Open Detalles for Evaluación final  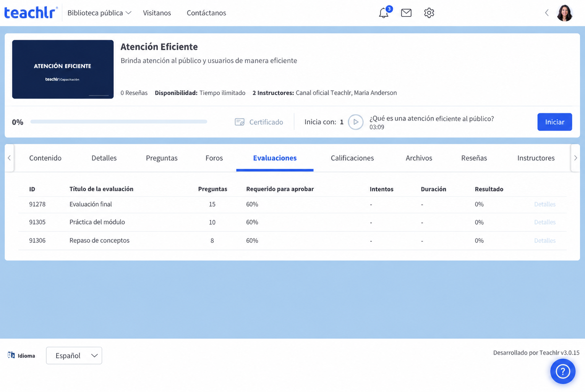[x=544, y=204]
